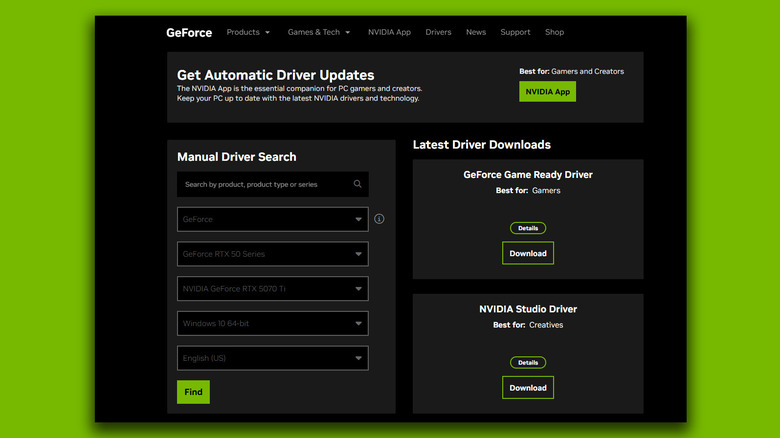Expand the Games & Tech arrow
780x438 pixels.
point(348,32)
